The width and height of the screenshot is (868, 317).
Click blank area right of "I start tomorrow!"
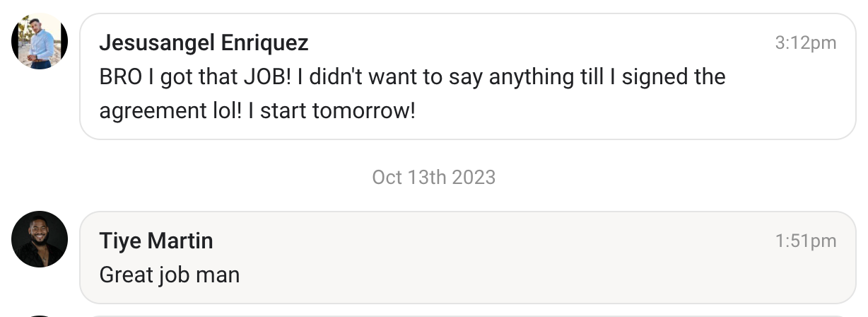click(x=601, y=112)
